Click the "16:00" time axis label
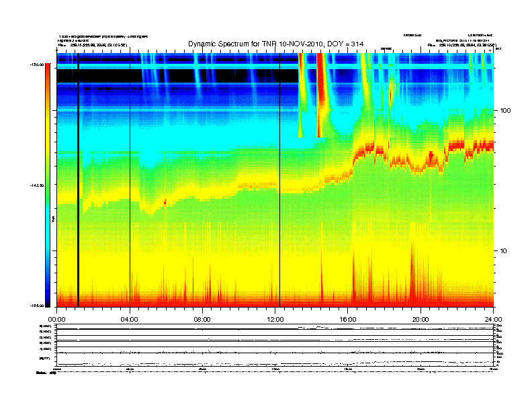 click(348, 320)
